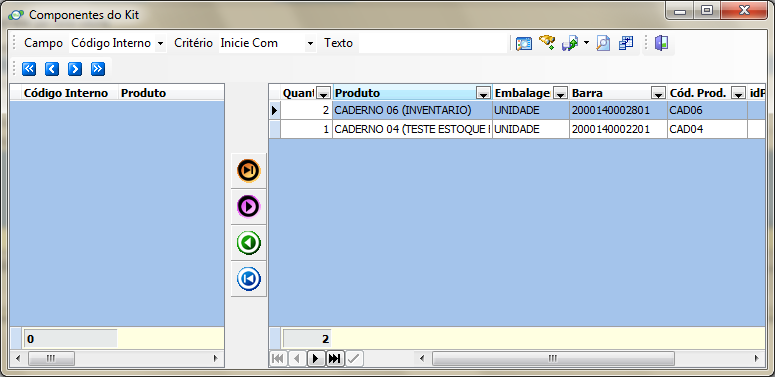
Task: Click the grid layout arrangement icon
Action: coord(626,43)
